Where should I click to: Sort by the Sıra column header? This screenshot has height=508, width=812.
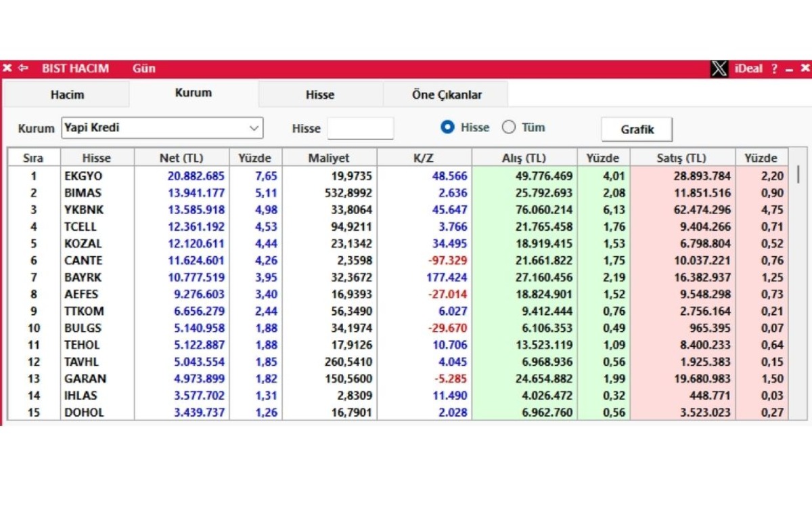[33, 158]
